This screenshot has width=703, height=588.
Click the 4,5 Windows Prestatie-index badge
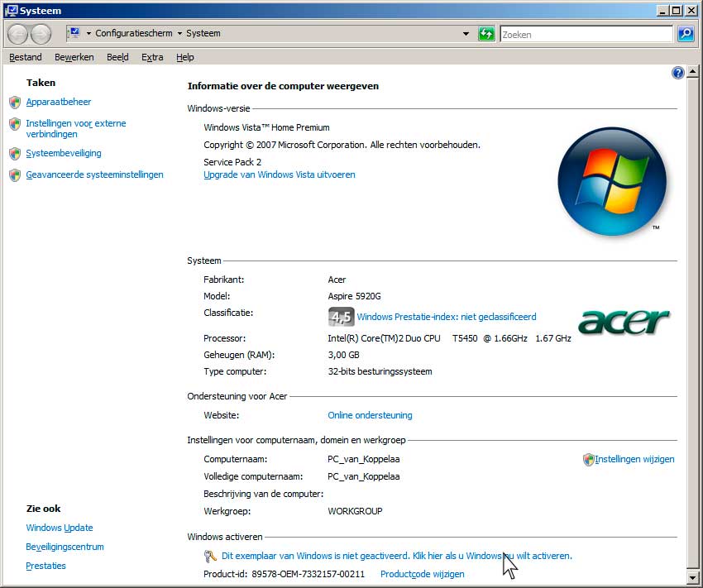[x=341, y=317]
